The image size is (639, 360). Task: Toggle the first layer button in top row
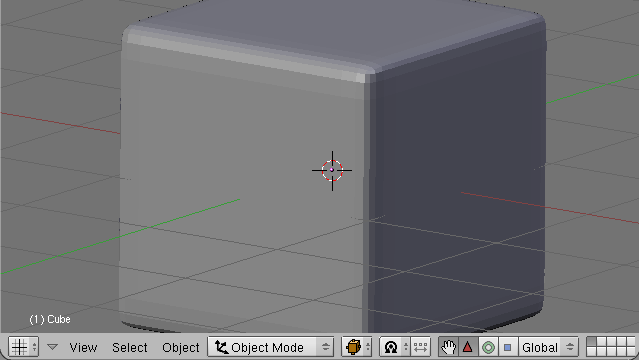pyautogui.click(x=591, y=342)
